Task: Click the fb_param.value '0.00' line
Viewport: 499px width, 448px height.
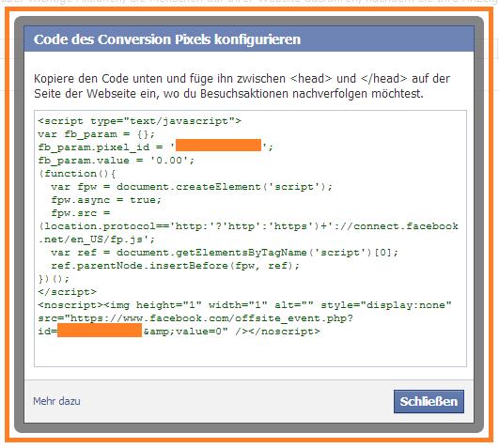Action: coord(116,161)
